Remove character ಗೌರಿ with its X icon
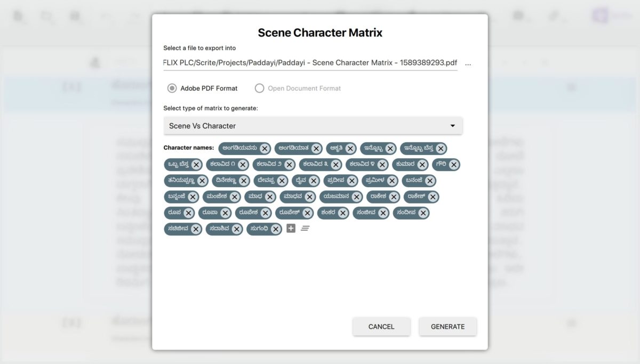640x364 pixels. pos(453,165)
